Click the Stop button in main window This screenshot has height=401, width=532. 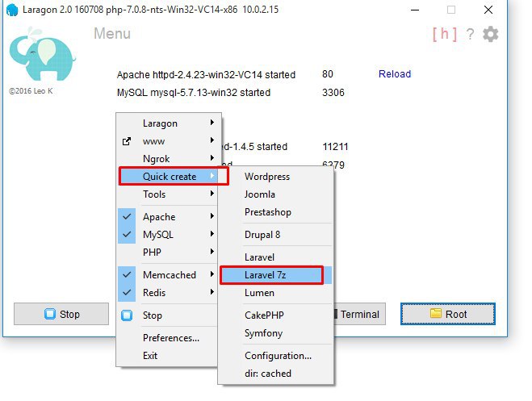[61, 314]
